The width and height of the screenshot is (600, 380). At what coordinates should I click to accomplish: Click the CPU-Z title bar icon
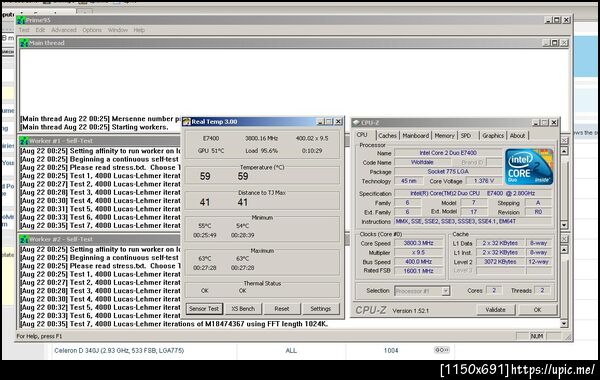point(356,122)
